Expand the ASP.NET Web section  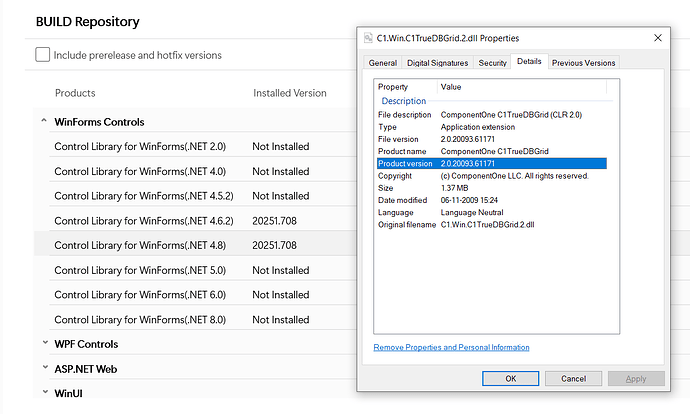coord(45,367)
